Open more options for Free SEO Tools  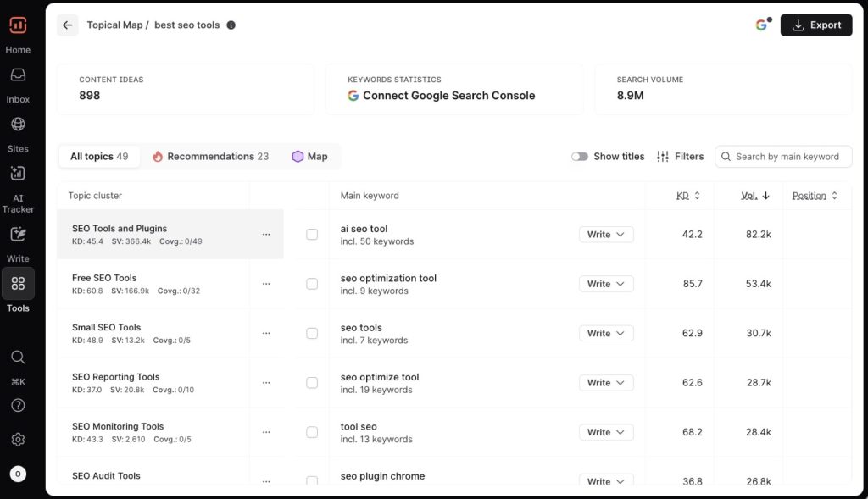click(x=266, y=284)
